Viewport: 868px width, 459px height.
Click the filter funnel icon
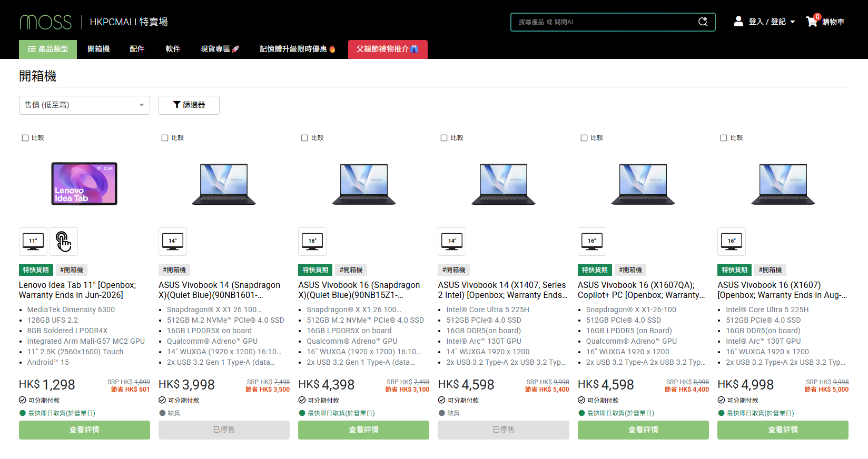click(177, 105)
